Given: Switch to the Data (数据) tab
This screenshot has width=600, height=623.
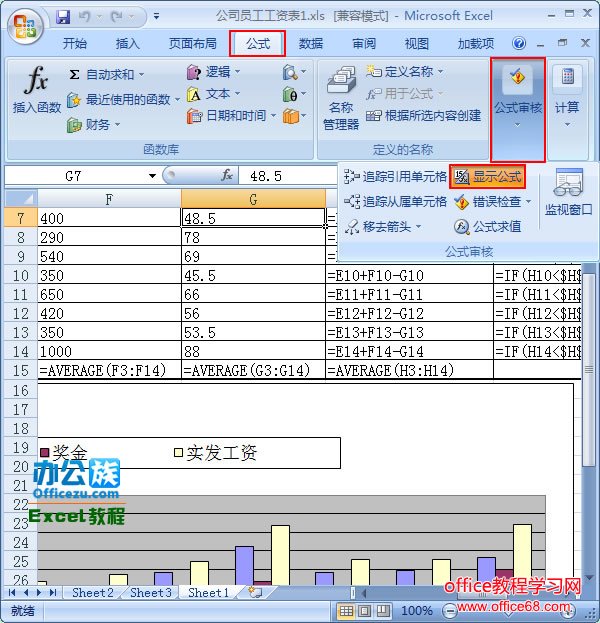Looking at the screenshot, I should 311,43.
